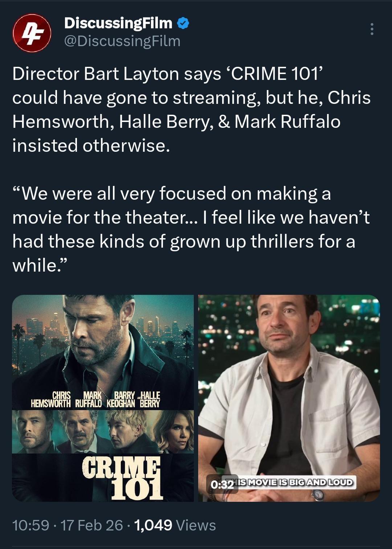Viewport: 392px width, 549px height.
Task: Tap the tweet text about Bart Layton
Action: click(192, 109)
